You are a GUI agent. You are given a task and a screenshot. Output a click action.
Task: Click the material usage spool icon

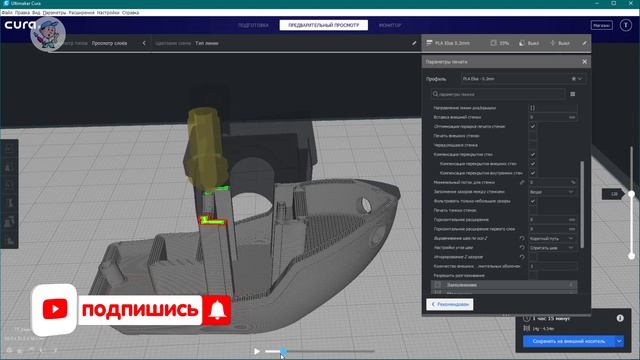[527, 328]
